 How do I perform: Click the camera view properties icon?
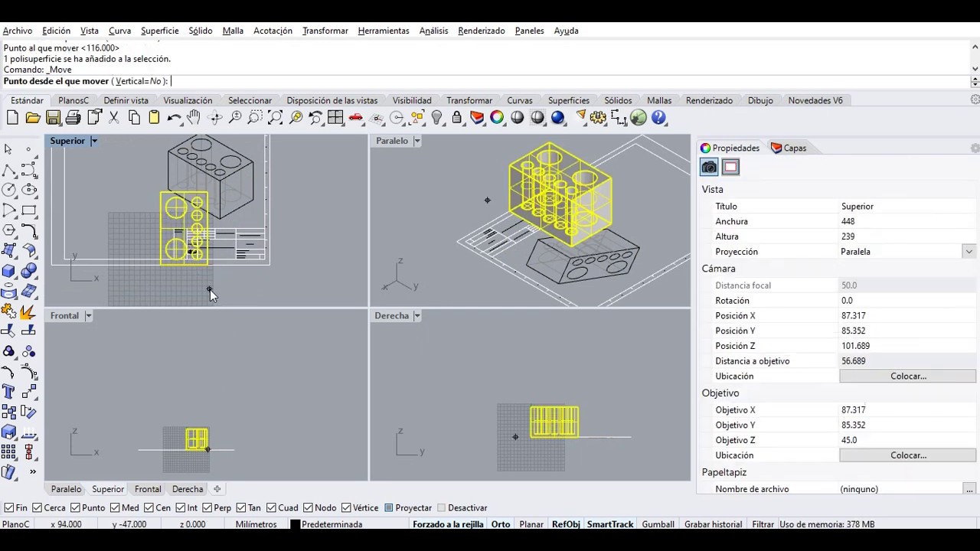709,168
